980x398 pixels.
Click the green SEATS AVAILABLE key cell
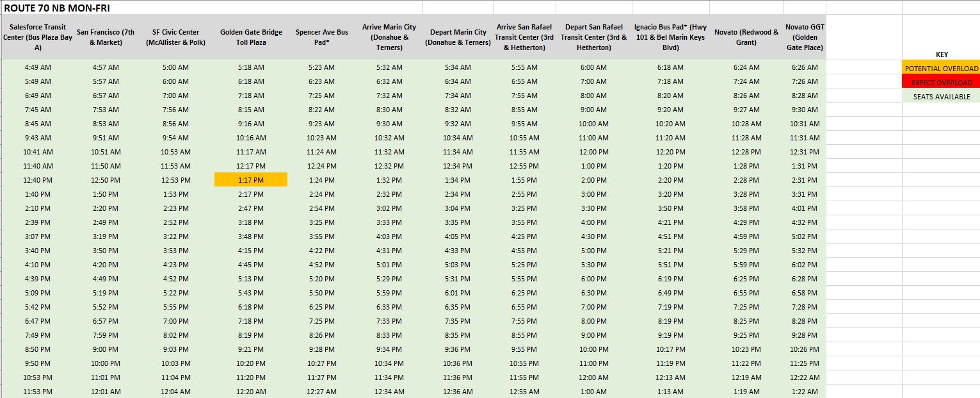click(941, 97)
